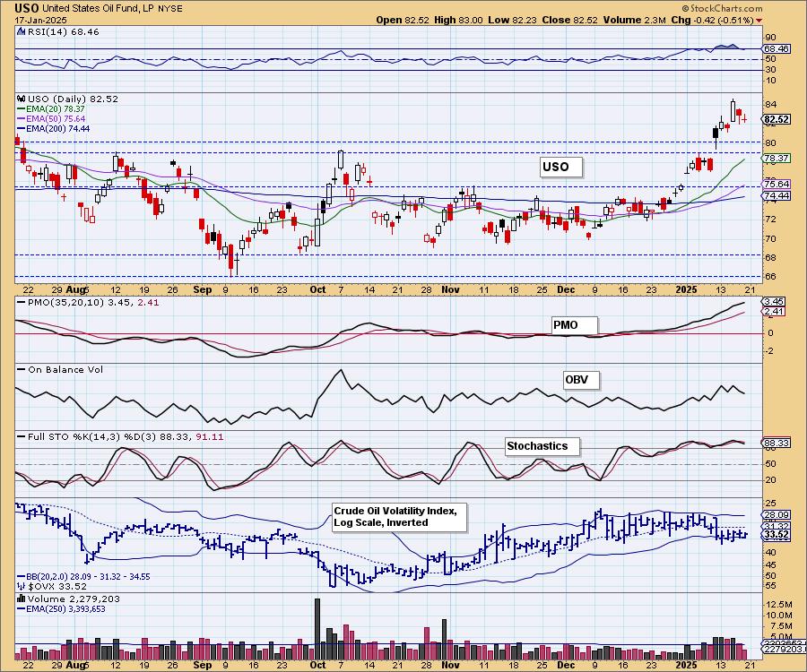
Task: Click the tall white candle at mid-January peak
Action: point(733,111)
